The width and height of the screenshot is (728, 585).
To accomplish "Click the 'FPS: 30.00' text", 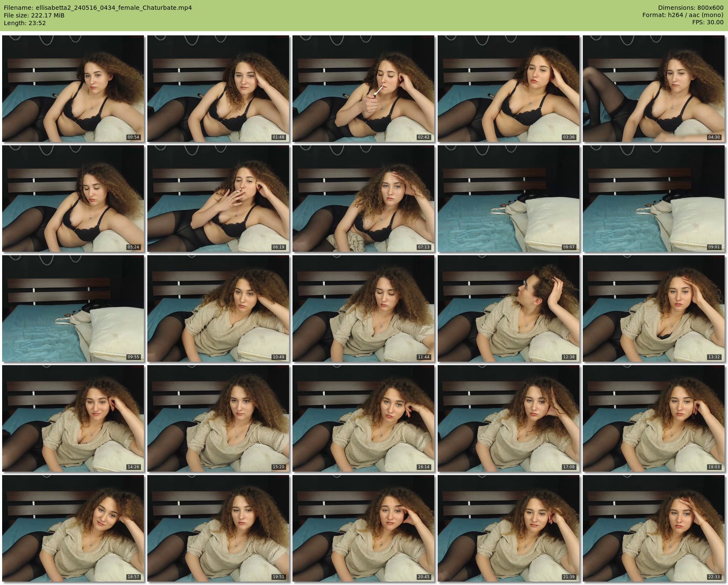I will click(708, 23).
